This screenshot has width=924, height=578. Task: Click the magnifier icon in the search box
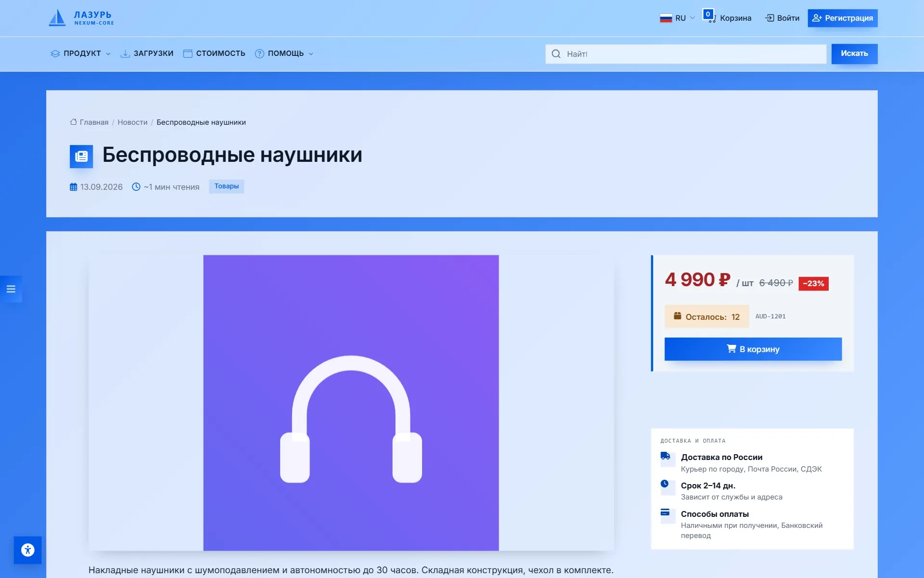(556, 54)
